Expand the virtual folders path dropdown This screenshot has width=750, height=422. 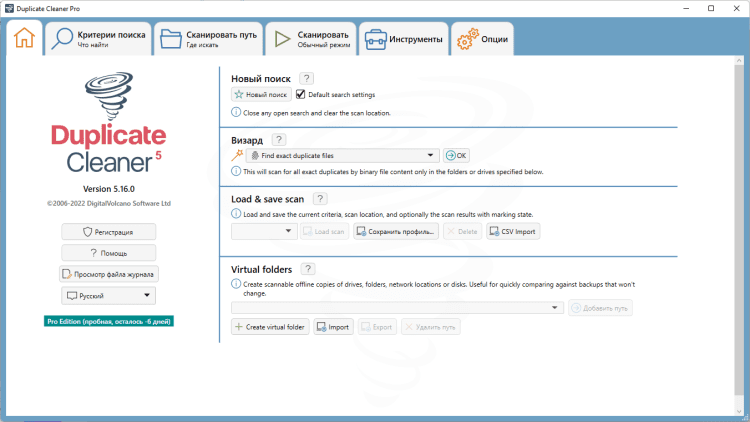(x=397, y=308)
